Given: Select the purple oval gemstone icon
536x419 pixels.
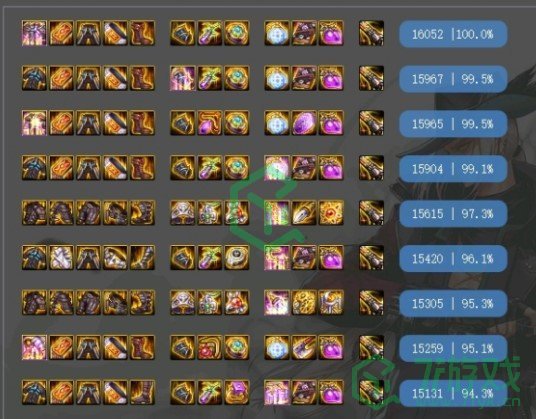Looking at the screenshot, I should [304, 123].
